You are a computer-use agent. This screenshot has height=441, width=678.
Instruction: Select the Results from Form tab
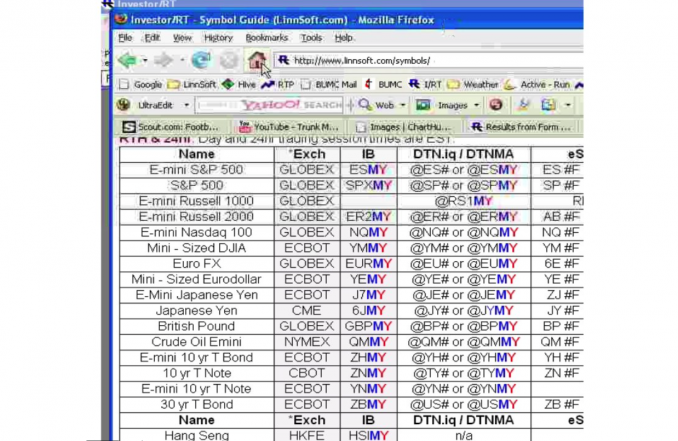click(520, 127)
